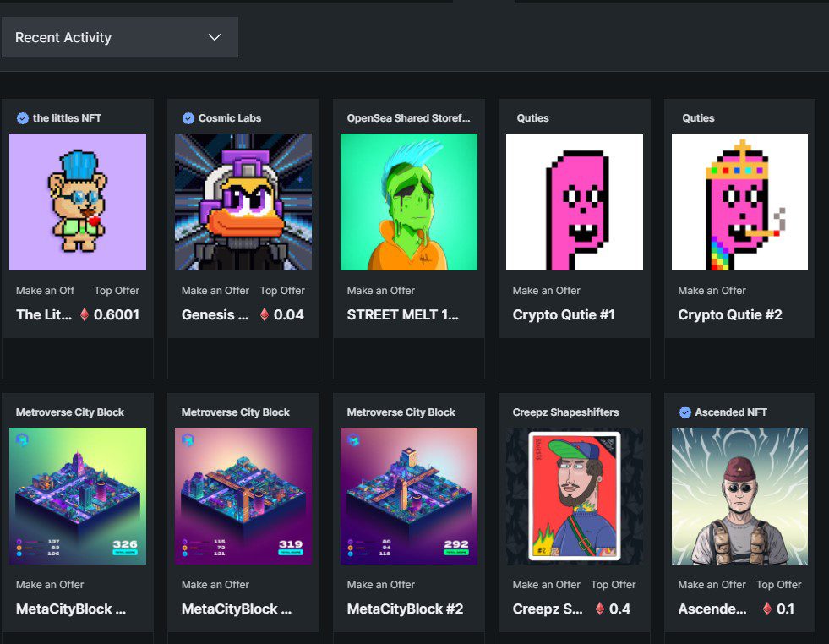829x644 pixels.
Task: Click the Ethereum icon next to 0.6001
Action: pyautogui.click(x=85, y=314)
